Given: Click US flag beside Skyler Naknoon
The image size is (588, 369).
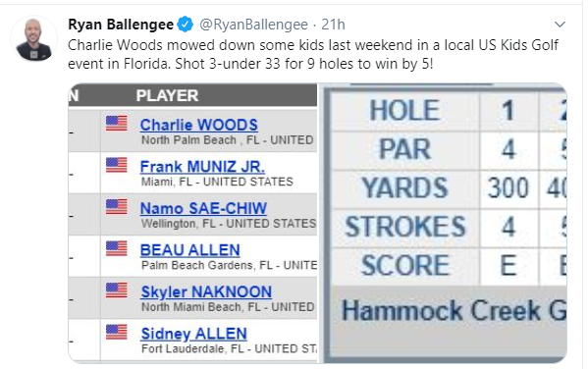Looking at the screenshot, I should click(116, 290).
